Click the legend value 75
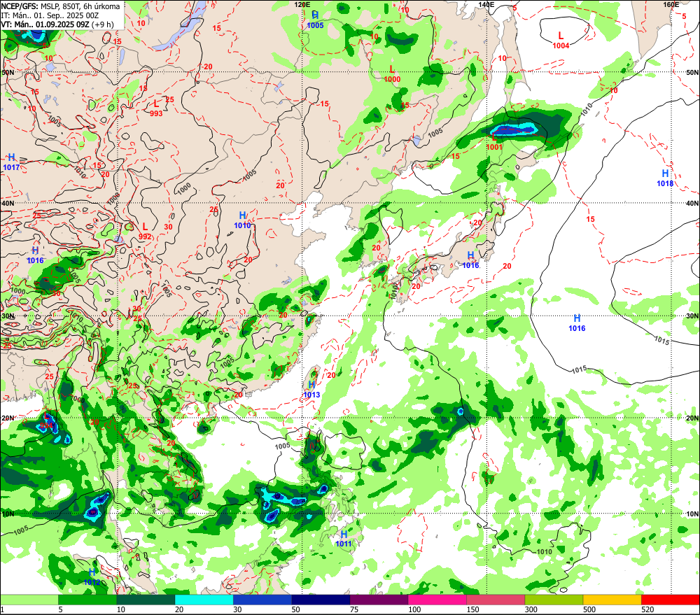 point(354,609)
